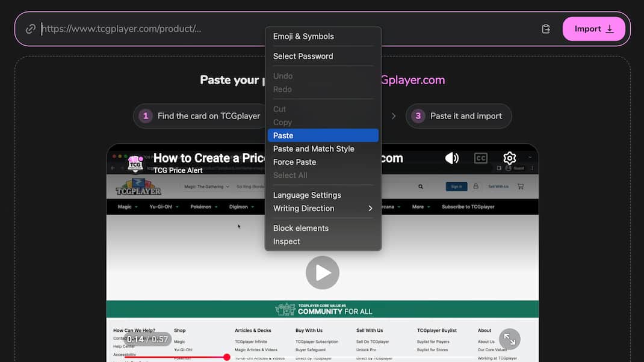This screenshot has width=644, height=362.
Task: Mute the video with speaker icon
Action: pos(452,158)
